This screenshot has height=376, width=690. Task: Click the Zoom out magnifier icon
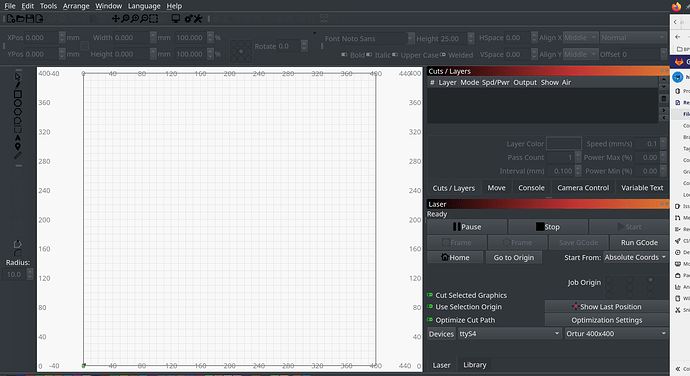(x=144, y=18)
